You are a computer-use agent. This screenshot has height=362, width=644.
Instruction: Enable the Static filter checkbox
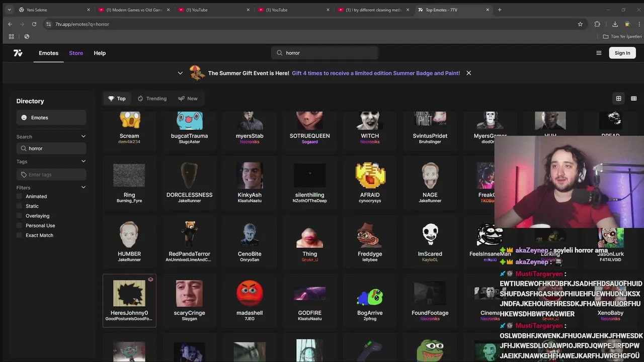20,206
